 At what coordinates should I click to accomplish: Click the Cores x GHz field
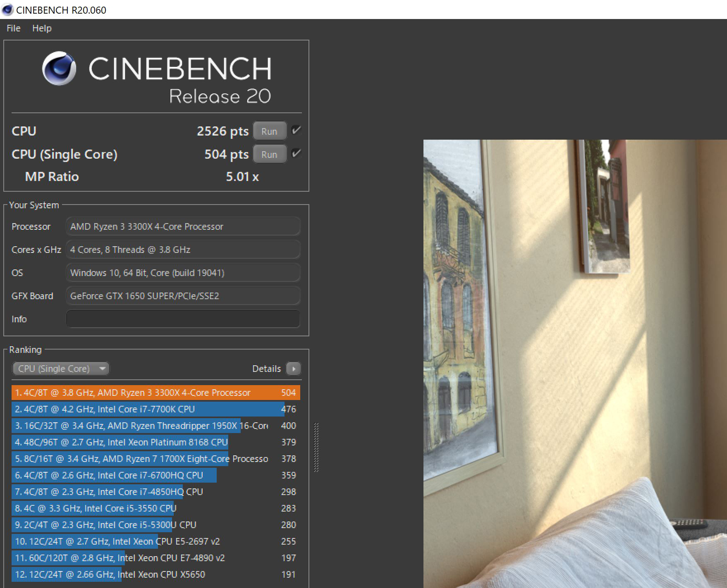coord(183,250)
